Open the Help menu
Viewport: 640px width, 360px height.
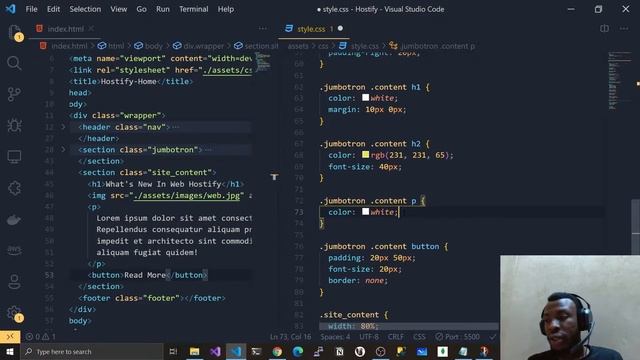226,9
